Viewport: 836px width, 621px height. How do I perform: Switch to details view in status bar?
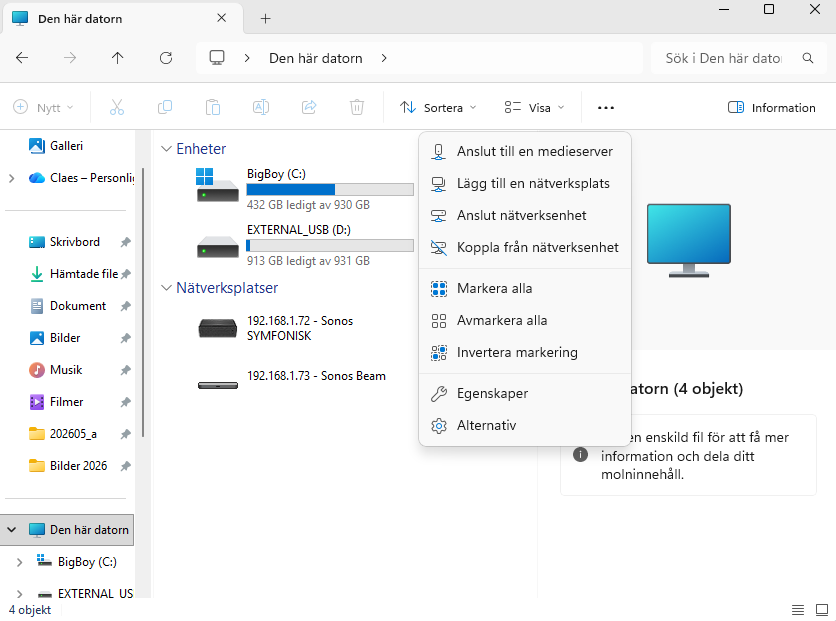click(x=798, y=609)
